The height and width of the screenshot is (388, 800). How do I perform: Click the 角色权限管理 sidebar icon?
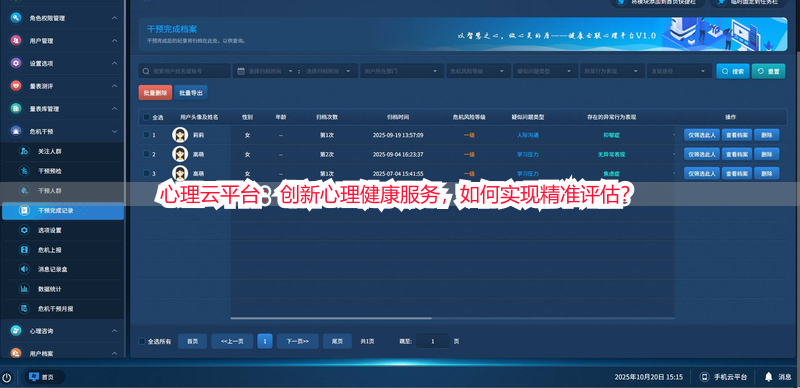pos(16,18)
